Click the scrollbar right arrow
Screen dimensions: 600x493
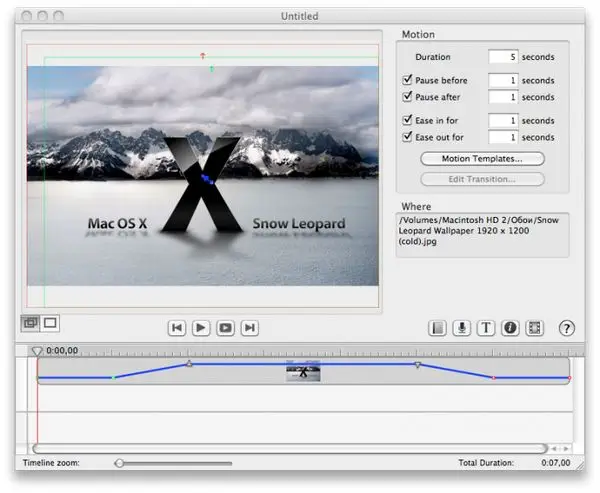[566, 448]
